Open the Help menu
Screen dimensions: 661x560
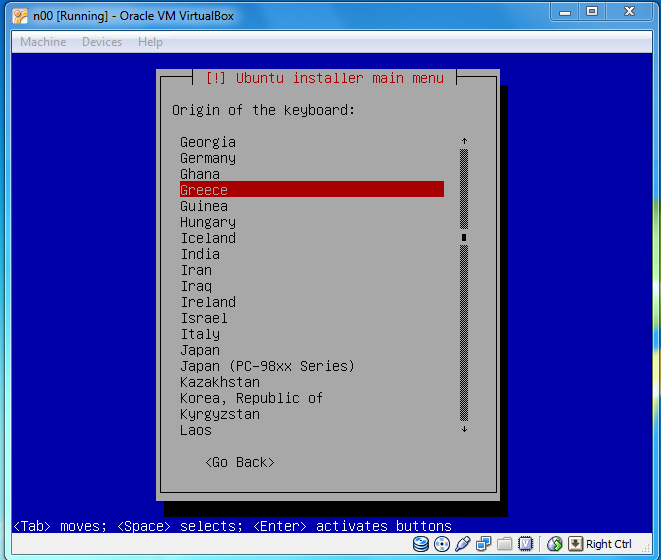pyautogui.click(x=150, y=42)
